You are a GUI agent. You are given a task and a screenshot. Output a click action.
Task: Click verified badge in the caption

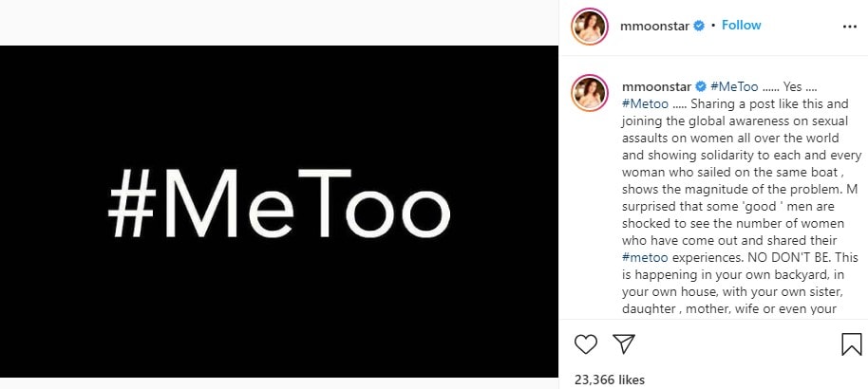(700, 87)
